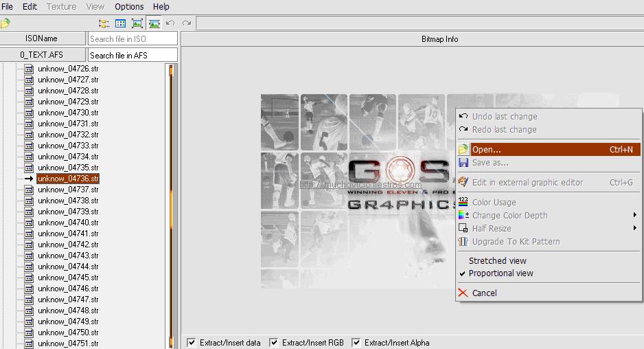Image resolution: width=644 pixels, height=349 pixels.
Task: Uncheck the Extract/Insert Alpha checkbox
Action: click(x=356, y=342)
